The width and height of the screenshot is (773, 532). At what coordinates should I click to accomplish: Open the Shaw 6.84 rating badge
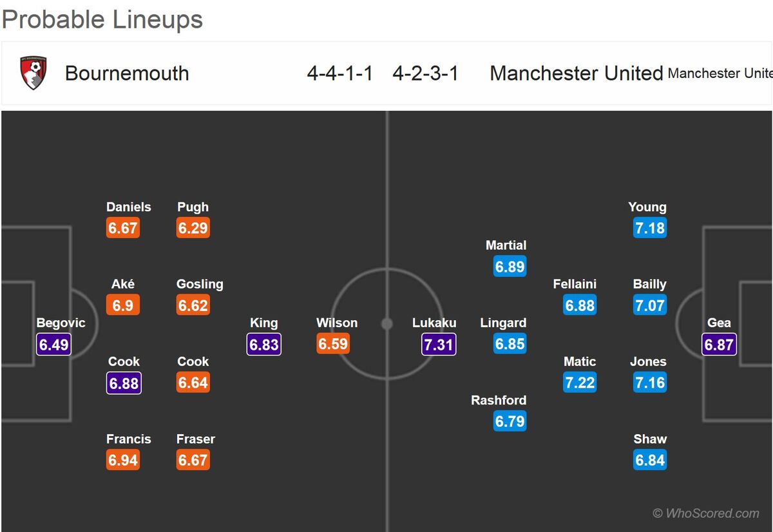(x=649, y=460)
